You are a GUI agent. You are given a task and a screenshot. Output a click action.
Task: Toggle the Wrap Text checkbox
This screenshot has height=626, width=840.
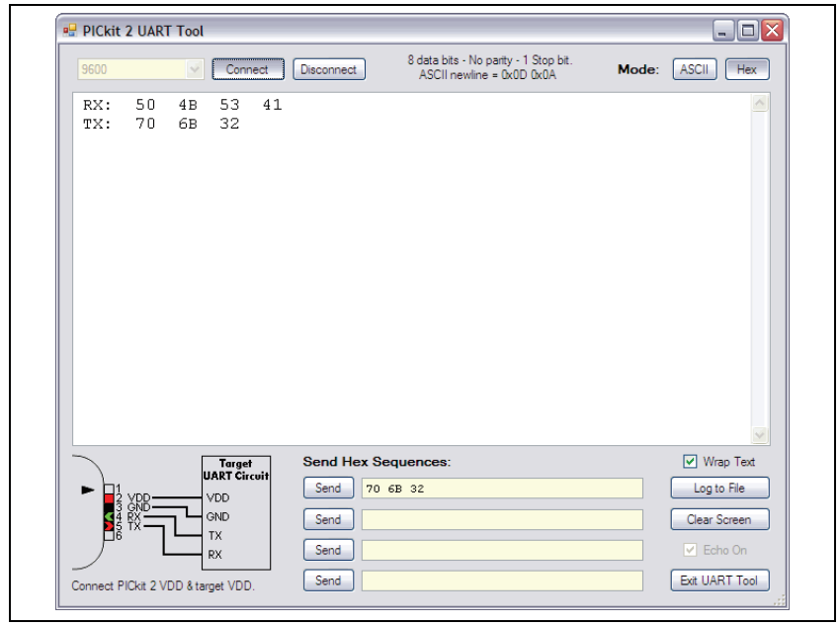[x=690, y=462]
